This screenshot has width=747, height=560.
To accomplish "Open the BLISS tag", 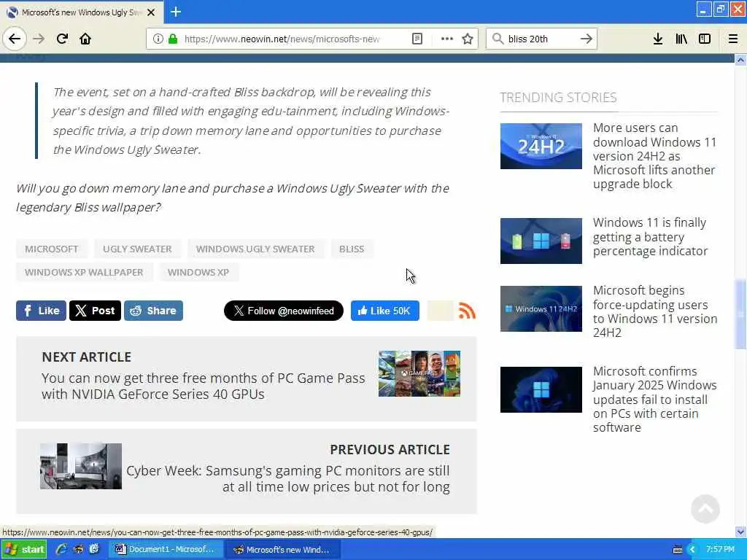I will pyautogui.click(x=352, y=249).
